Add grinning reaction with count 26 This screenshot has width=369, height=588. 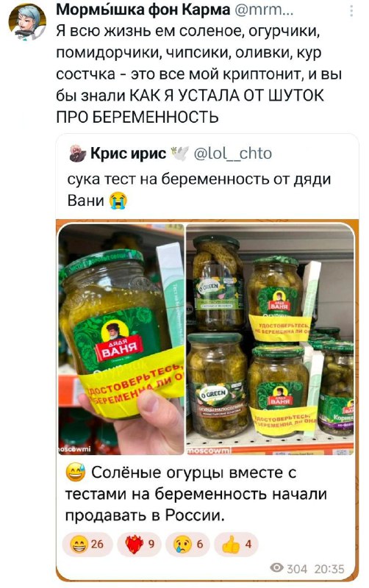[87, 544]
